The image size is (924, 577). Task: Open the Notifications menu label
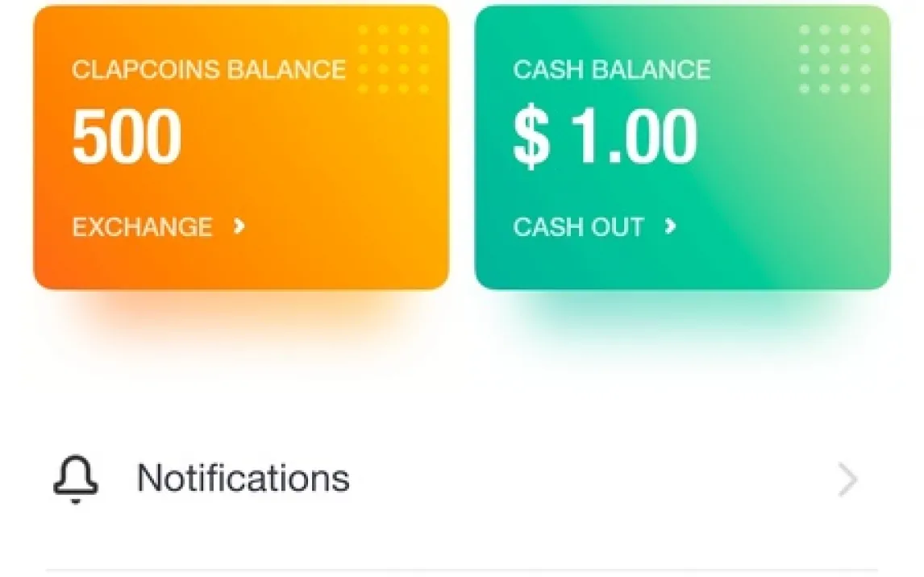(243, 478)
